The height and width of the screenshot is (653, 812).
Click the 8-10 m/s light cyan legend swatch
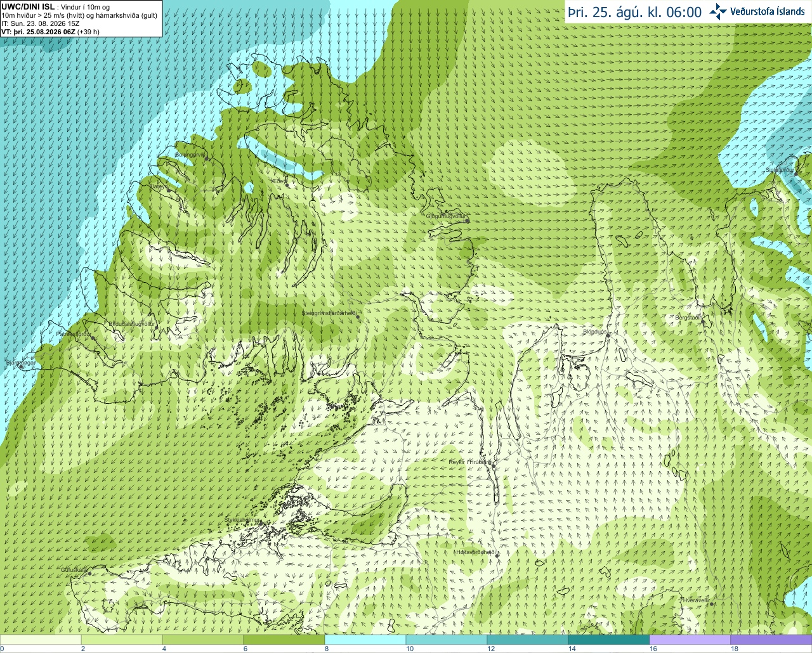point(365,640)
